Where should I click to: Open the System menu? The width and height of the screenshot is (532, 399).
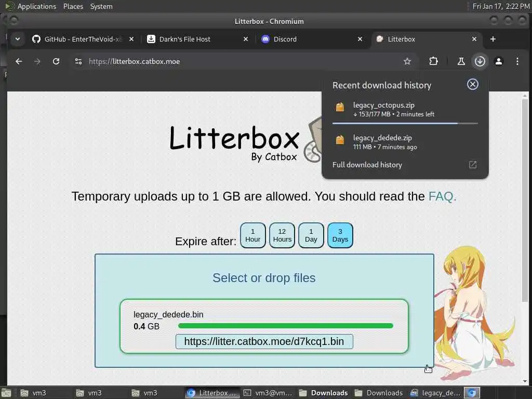101,6
